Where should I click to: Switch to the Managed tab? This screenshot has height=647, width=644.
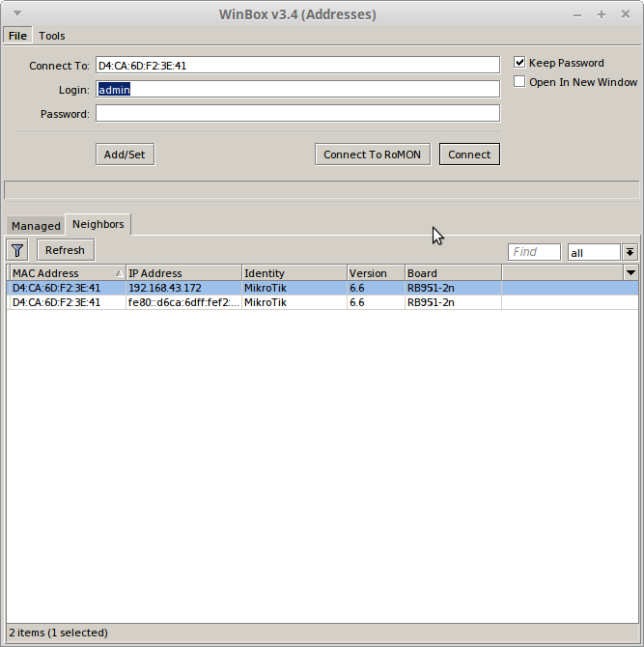tap(36, 226)
